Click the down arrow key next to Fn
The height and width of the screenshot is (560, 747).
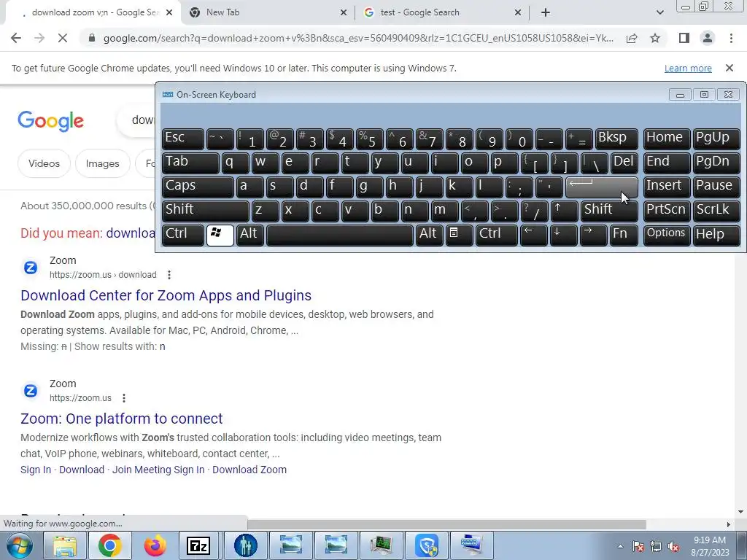pos(563,235)
